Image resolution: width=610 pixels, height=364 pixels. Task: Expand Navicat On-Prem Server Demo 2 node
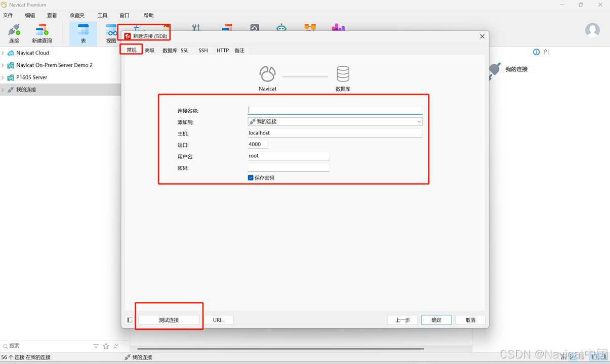tap(3, 65)
